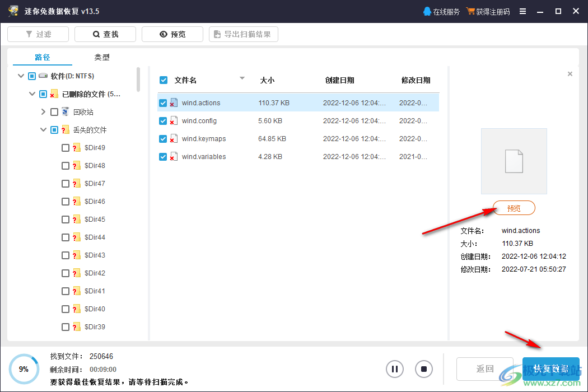Select the 路径 tab
This screenshot has width=588, height=392.
point(43,57)
